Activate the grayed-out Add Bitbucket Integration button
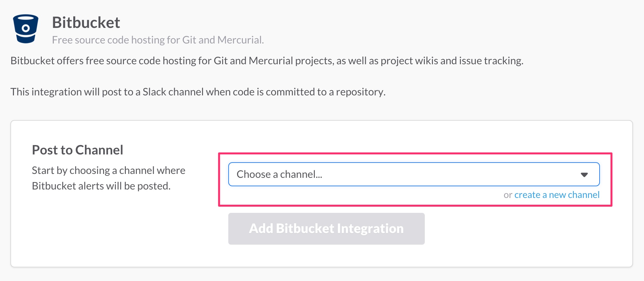 point(326,228)
